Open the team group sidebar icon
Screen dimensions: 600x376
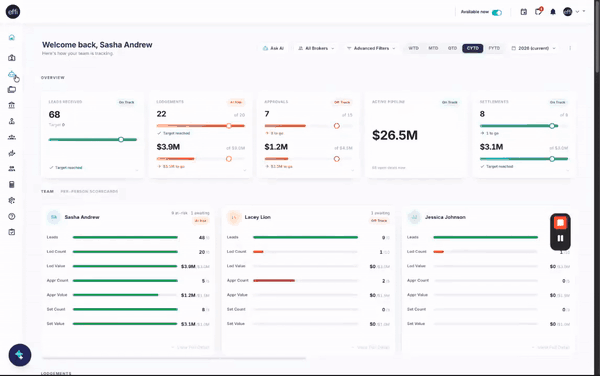(12, 137)
